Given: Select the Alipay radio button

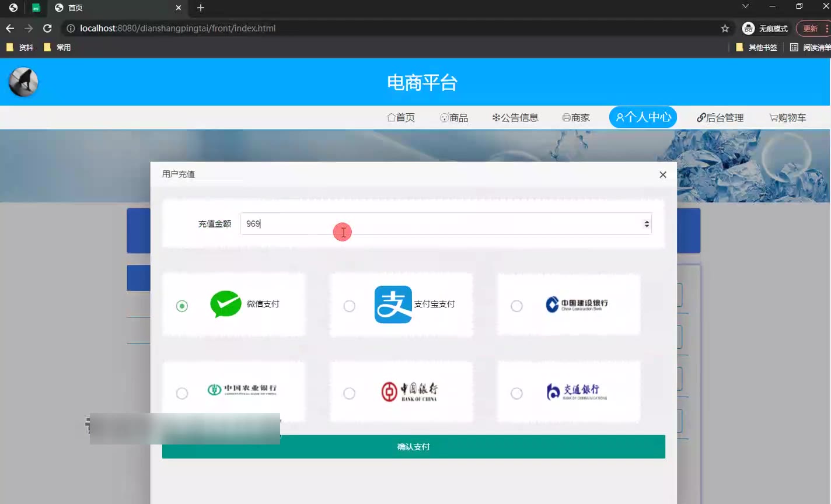Looking at the screenshot, I should click(x=349, y=306).
